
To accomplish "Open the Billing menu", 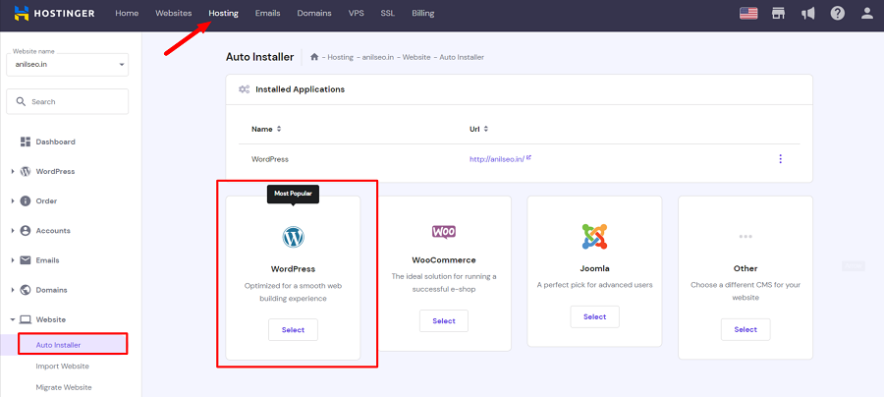I will point(423,13).
